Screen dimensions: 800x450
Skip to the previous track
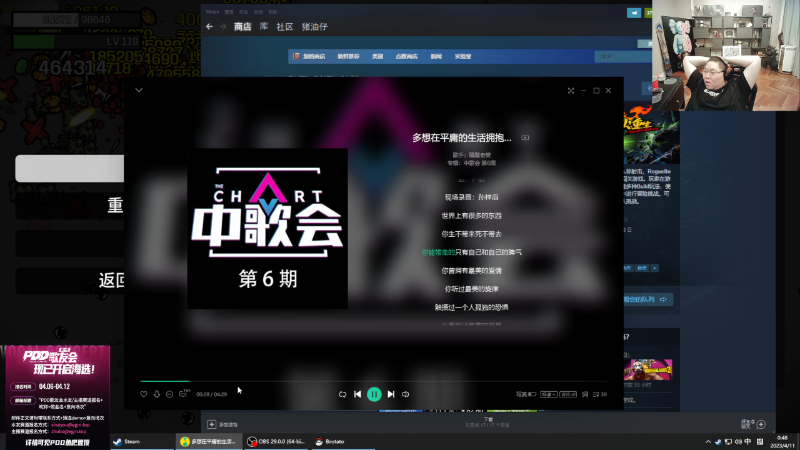358,394
